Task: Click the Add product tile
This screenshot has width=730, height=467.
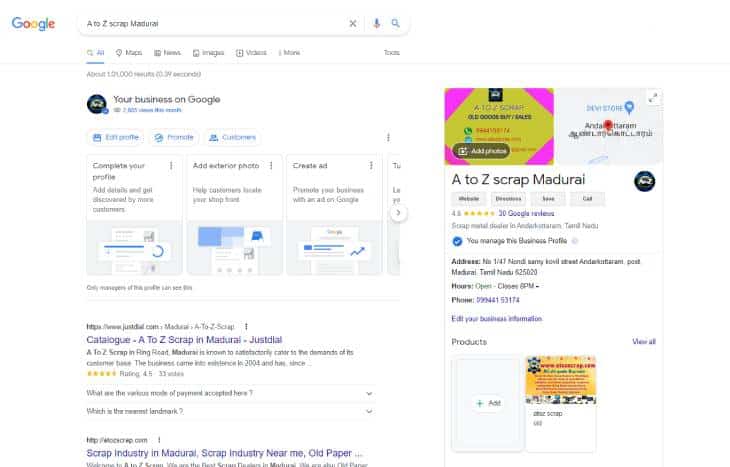Action: click(x=487, y=403)
